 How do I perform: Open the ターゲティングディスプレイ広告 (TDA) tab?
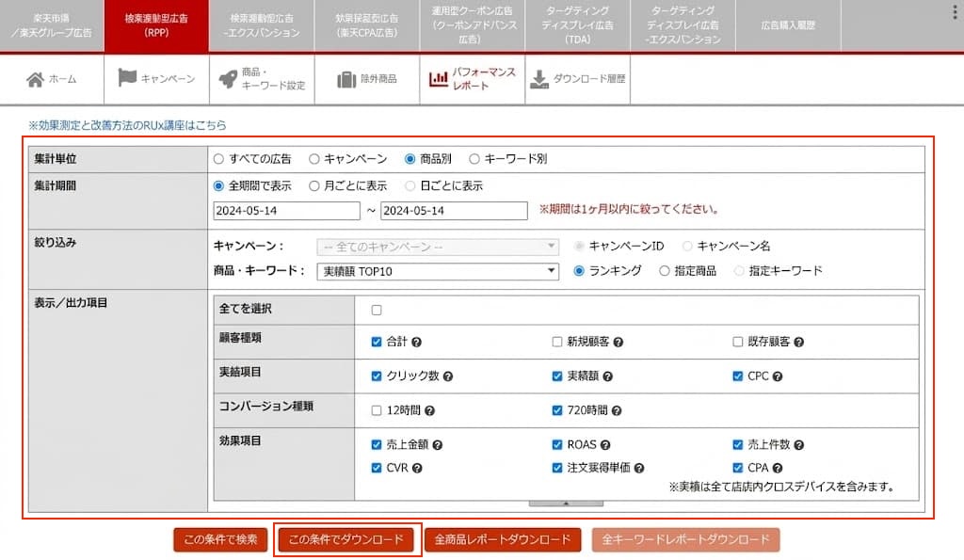(x=577, y=25)
